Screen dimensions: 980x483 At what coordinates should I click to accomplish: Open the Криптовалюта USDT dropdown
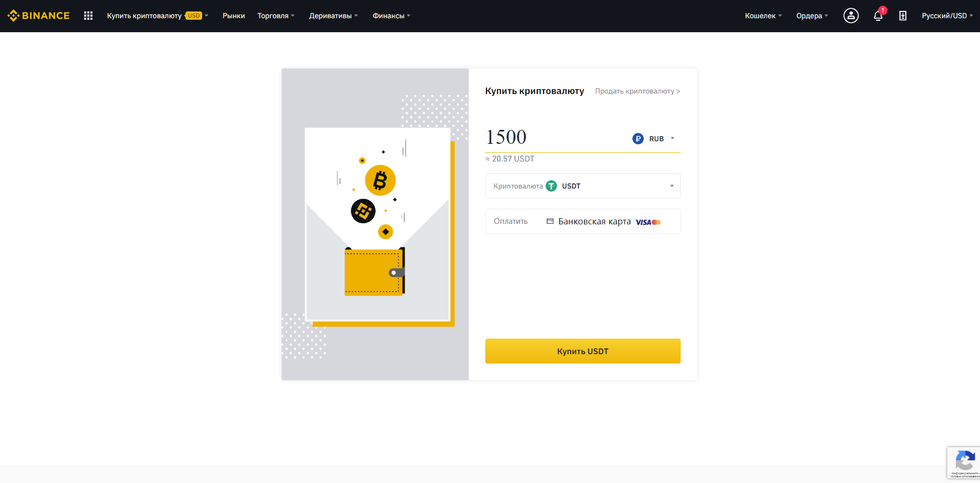[582, 186]
